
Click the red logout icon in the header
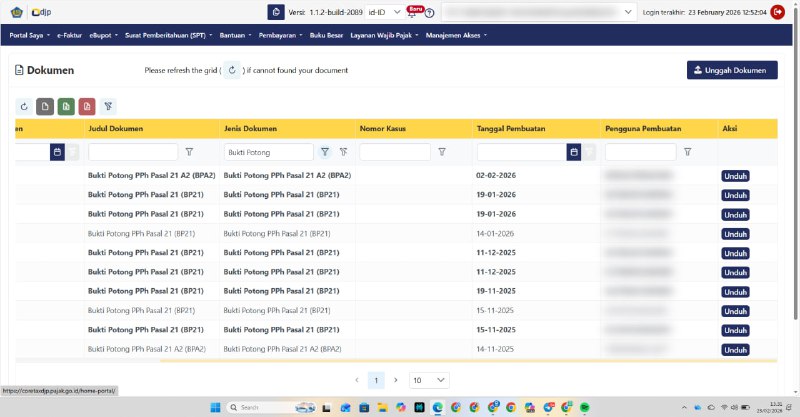[777, 12]
